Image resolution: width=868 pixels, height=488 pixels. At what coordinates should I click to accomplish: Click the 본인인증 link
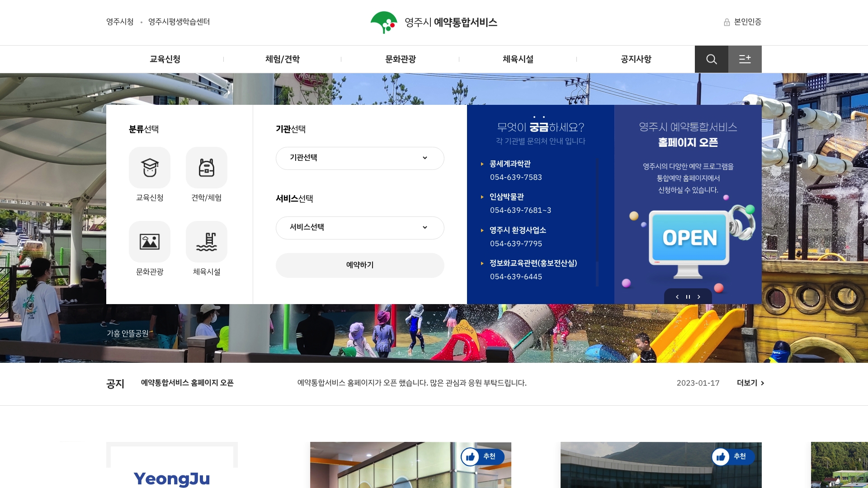(748, 22)
